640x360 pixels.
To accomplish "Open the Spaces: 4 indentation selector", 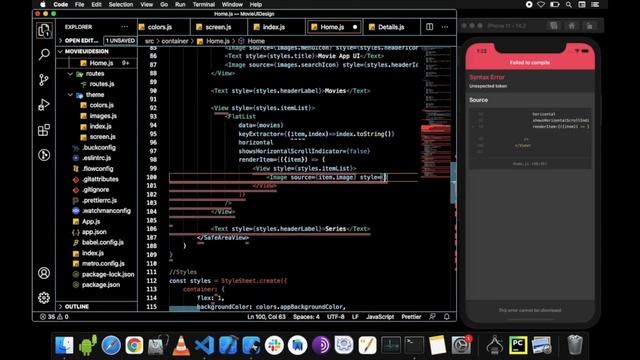I will (306, 317).
